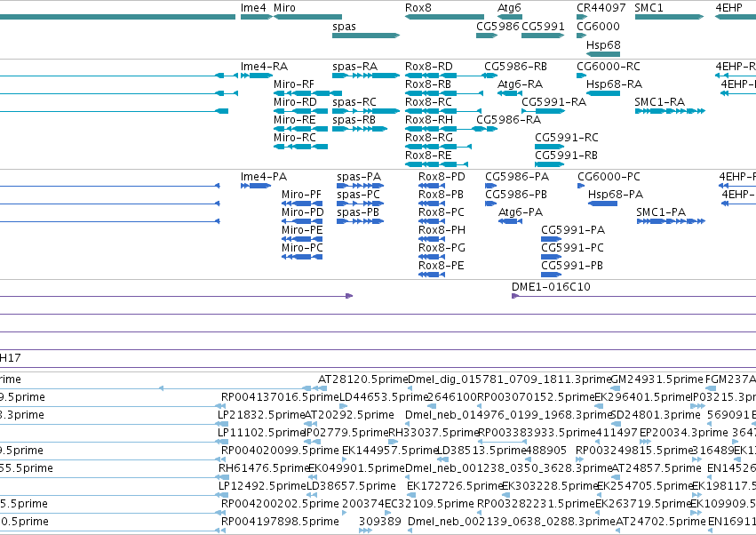Open the Rox8-RD transcript label
The image size is (756, 535).
[429, 67]
